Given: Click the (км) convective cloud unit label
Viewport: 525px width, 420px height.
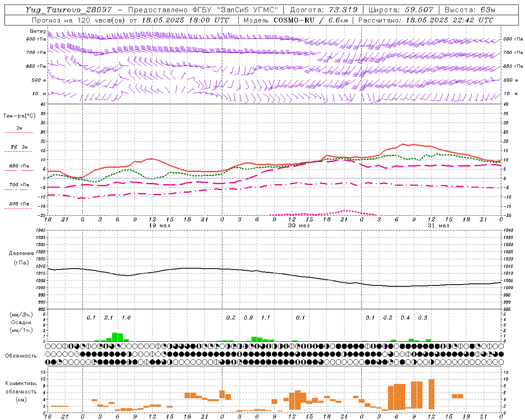Looking at the screenshot, I should [21, 399].
